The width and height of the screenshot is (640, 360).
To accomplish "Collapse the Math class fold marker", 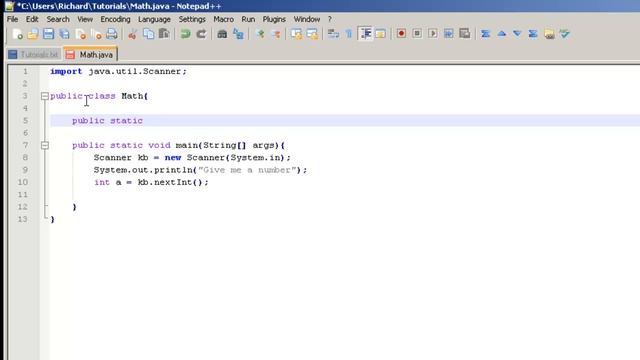I will (45, 96).
